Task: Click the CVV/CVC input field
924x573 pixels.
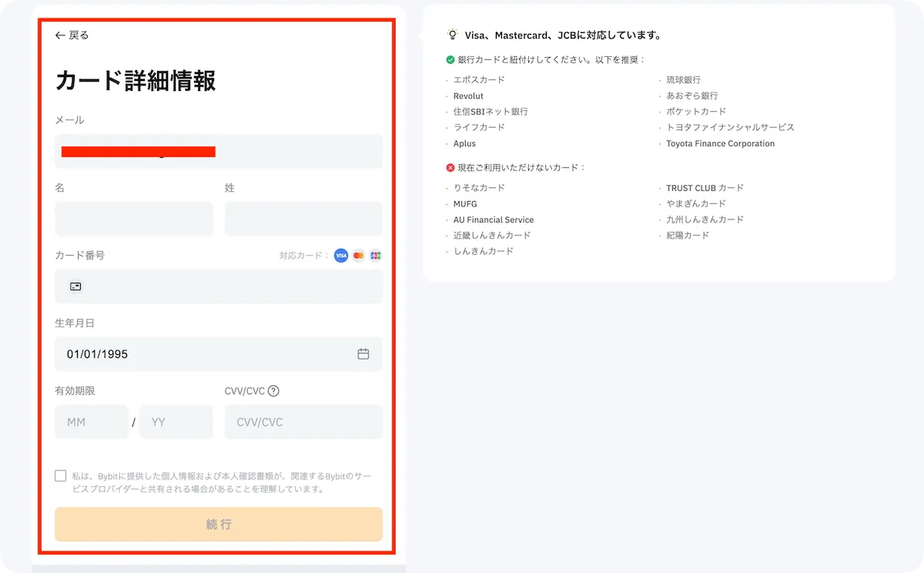Action: (303, 421)
